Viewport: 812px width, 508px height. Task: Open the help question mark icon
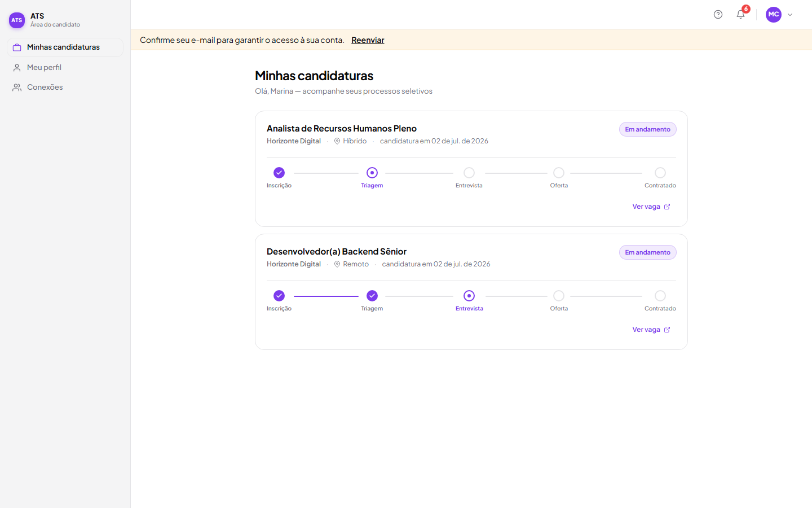click(718, 15)
